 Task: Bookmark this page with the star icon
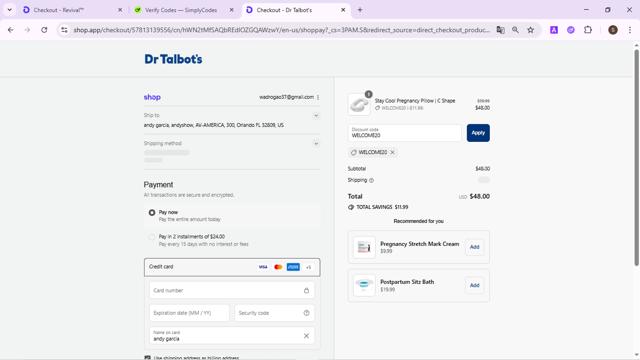(531, 30)
